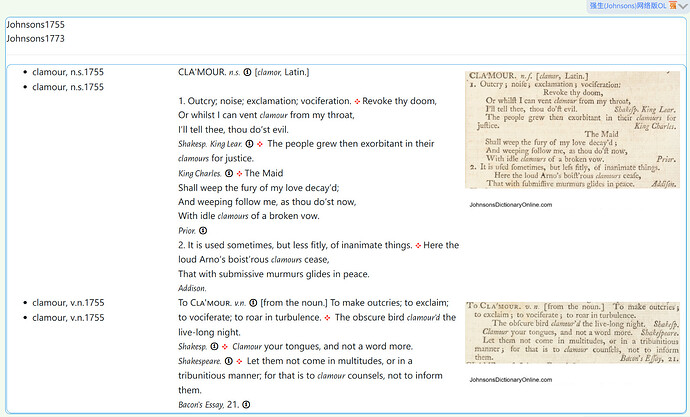Expand the dictionary selector chevron at top right
The width and height of the screenshot is (690, 417).
tap(683, 6)
